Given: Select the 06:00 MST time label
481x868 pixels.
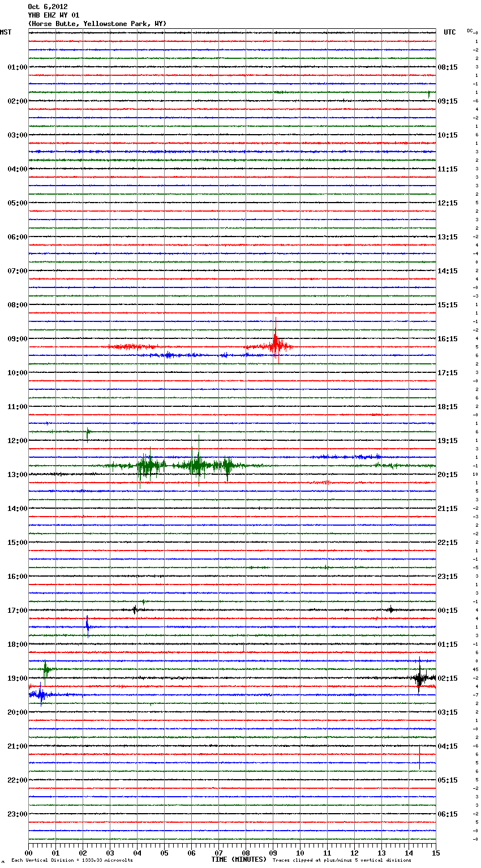Looking at the screenshot, I should click(18, 237).
